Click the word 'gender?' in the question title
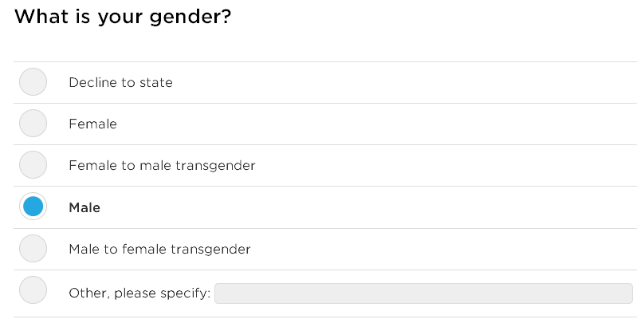644x319 pixels. tap(193, 18)
